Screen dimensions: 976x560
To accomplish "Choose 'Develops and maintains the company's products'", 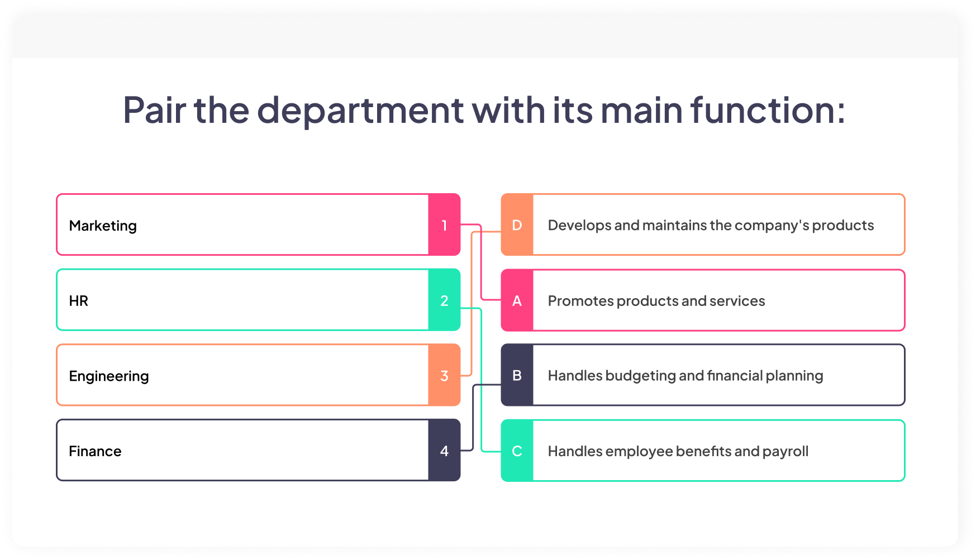I will tap(703, 224).
